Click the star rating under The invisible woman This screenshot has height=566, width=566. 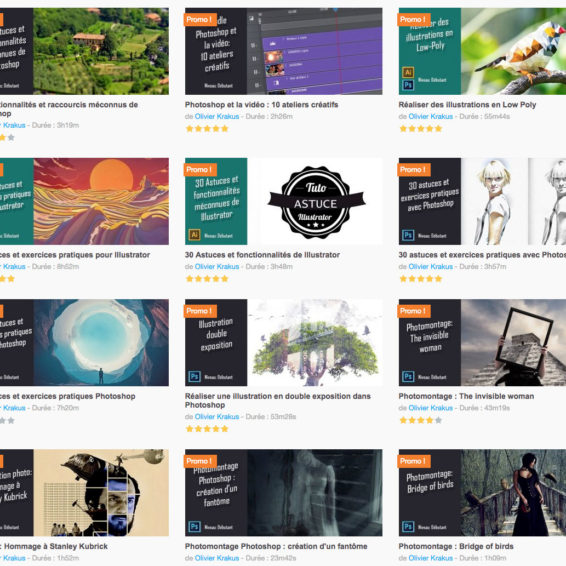(x=421, y=420)
